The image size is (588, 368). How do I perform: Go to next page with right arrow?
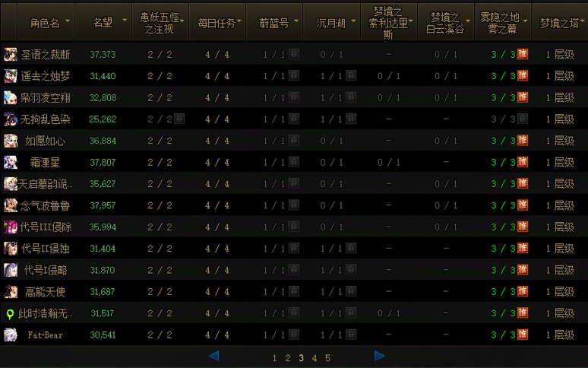coord(380,356)
